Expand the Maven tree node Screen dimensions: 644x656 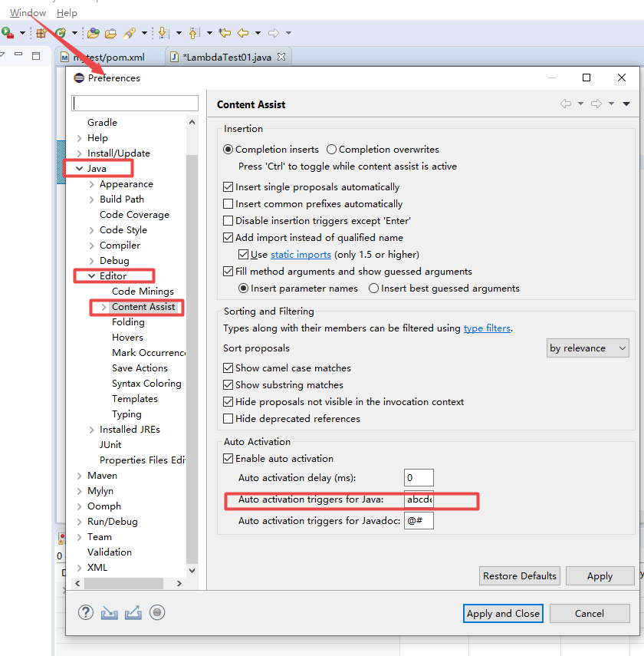[80, 476]
